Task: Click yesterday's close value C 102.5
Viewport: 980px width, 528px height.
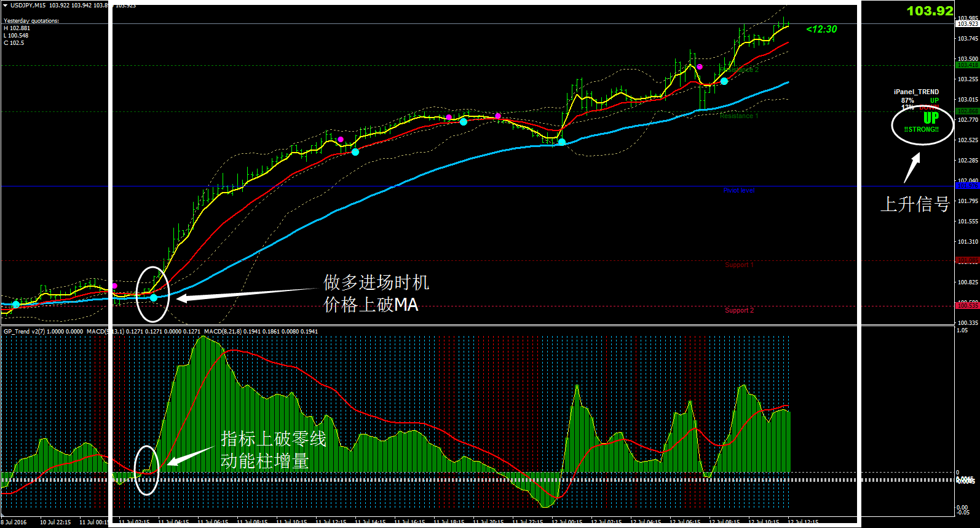Action: point(14,43)
